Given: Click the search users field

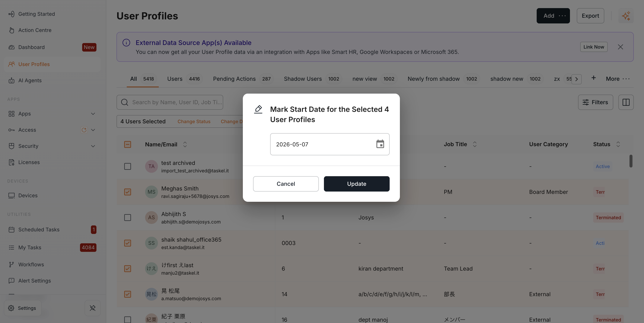Looking at the screenshot, I should (170, 102).
